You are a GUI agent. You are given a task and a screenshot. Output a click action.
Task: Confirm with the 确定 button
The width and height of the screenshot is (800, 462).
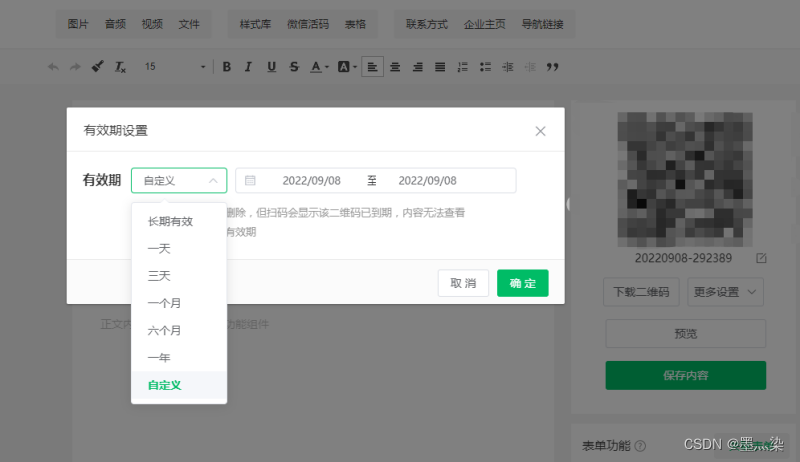(x=522, y=283)
